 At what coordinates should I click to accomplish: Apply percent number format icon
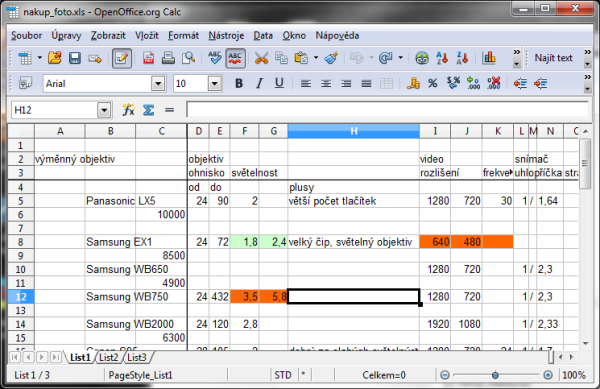click(x=432, y=83)
